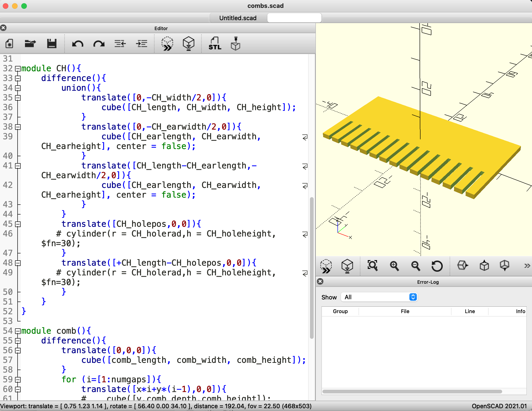Collapse module comb code fold
Screen dimensions: 532x411
point(18,331)
